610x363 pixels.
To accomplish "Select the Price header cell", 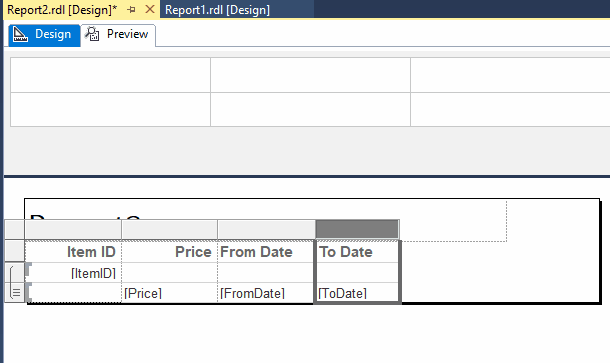I will [x=170, y=252].
